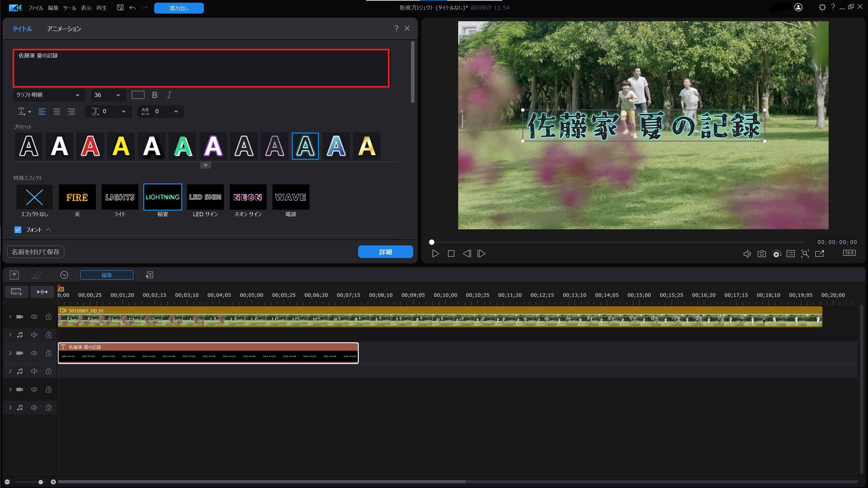Hide video track 2 with eye icon
This screenshot has height=488, width=868.
tap(34, 353)
